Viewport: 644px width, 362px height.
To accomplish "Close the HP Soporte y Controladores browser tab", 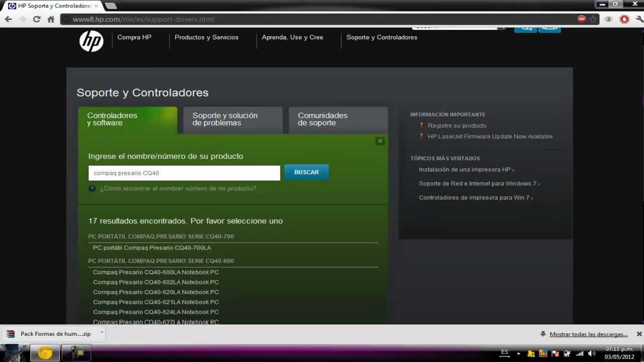I will 96,6.
